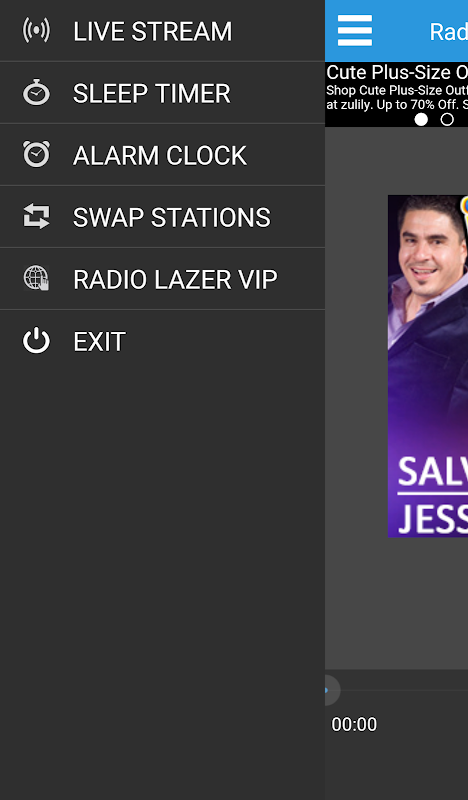Click the Cute Plus-Size ad headline
Screen dimensions: 468x800
[397, 72]
